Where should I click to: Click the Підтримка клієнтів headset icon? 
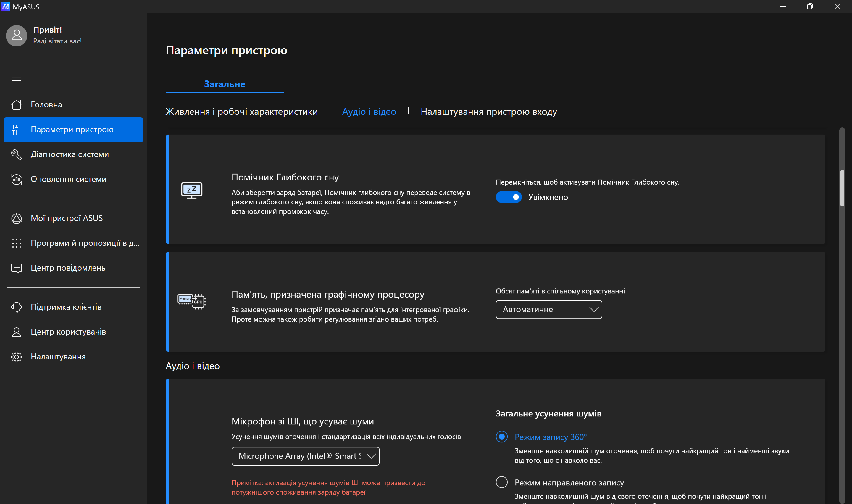pos(16,307)
